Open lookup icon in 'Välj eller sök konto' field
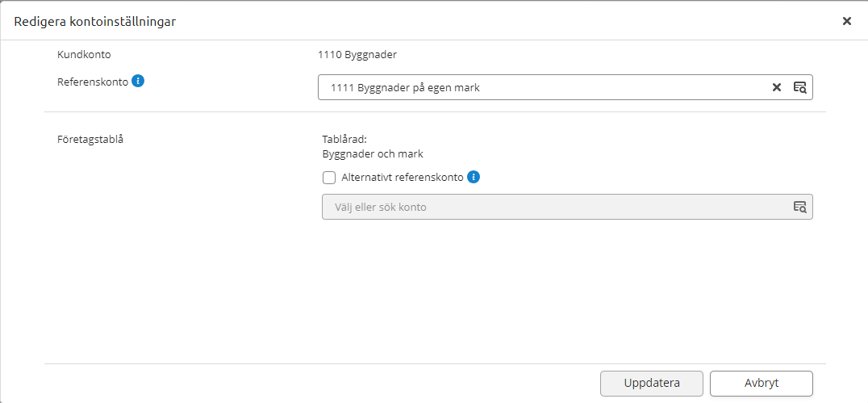 tap(799, 207)
